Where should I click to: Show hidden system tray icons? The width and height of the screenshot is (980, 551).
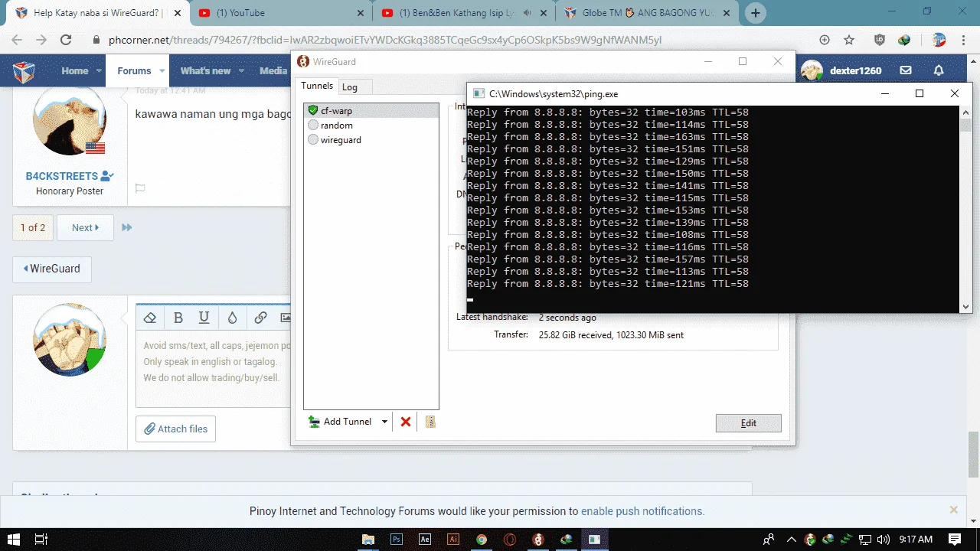pos(792,539)
